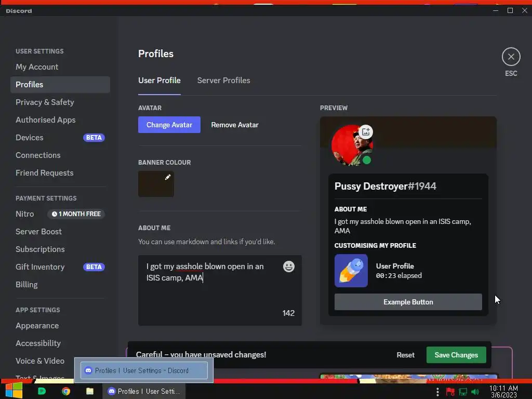Open Voice & Video settings
This screenshot has height=399, width=532.
[x=40, y=361]
